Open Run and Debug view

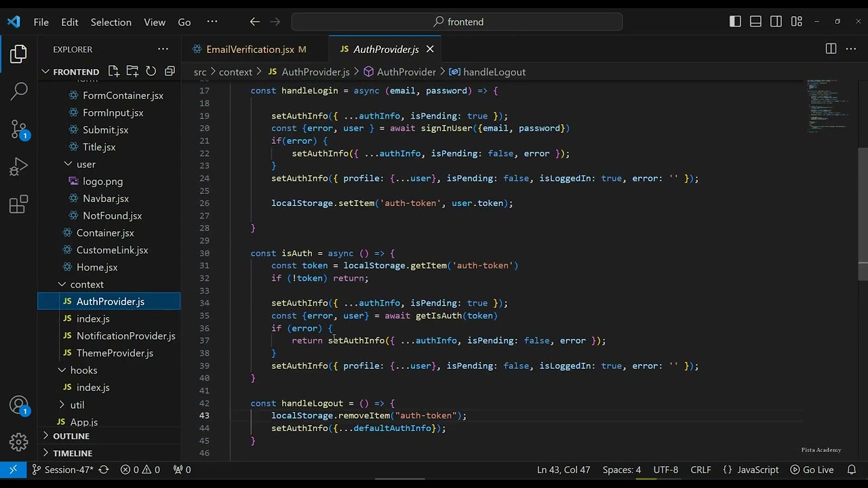(19, 166)
